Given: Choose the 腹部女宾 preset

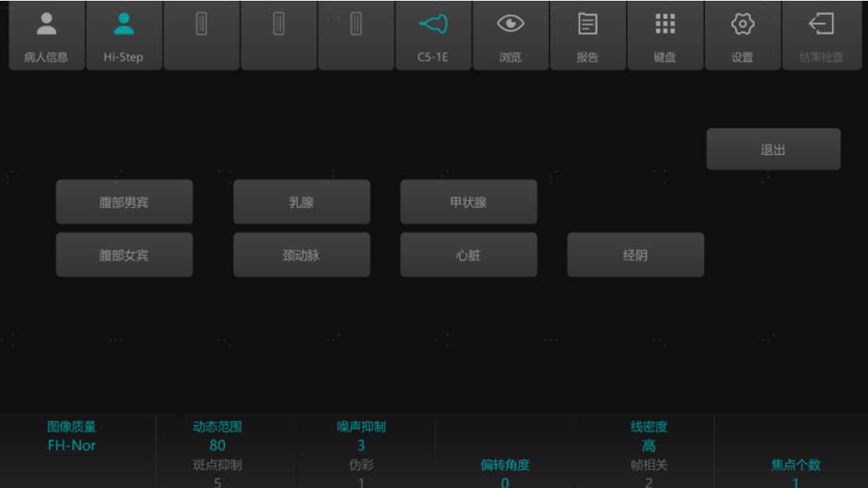Looking at the screenshot, I should tap(124, 255).
